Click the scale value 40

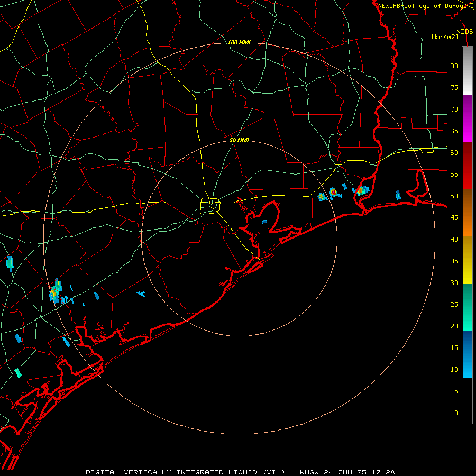point(454,239)
